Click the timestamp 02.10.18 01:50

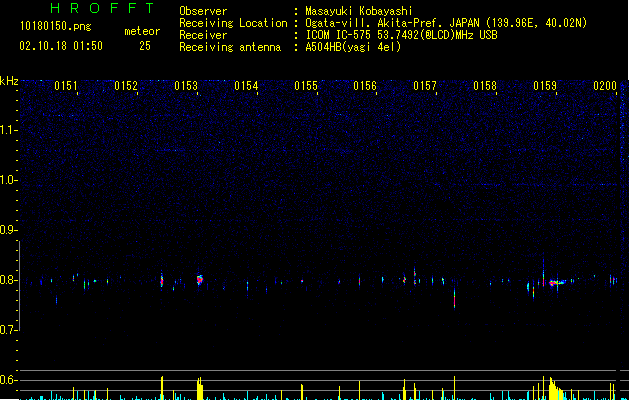(x=61, y=46)
